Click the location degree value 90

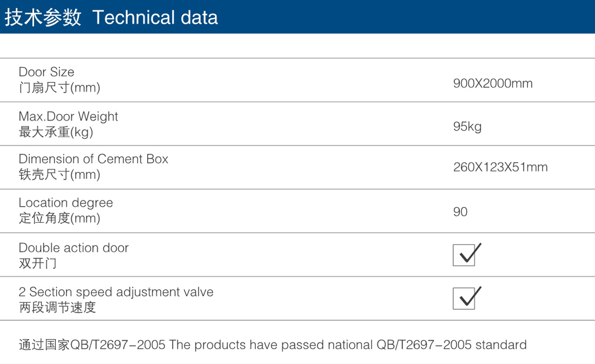point(460,211)
